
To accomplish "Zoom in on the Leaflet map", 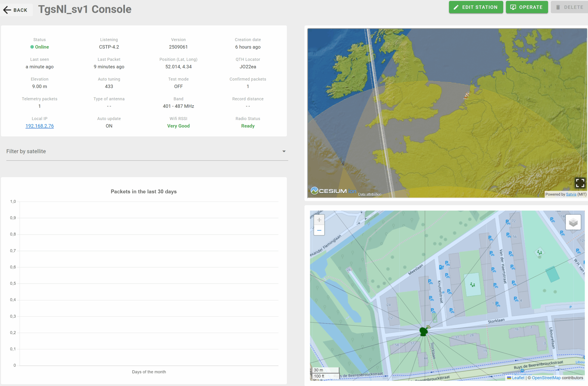I will click(x=319, y=220).
